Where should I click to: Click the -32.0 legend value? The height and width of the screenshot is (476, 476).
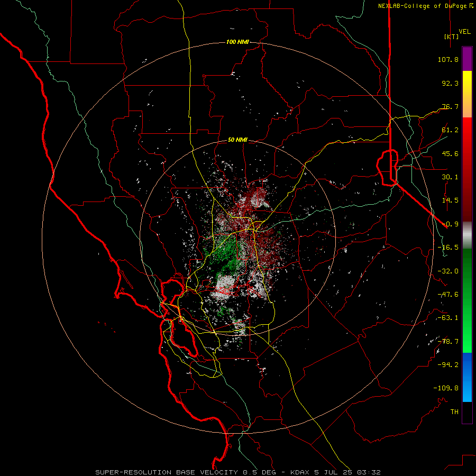tap(448, 271)
